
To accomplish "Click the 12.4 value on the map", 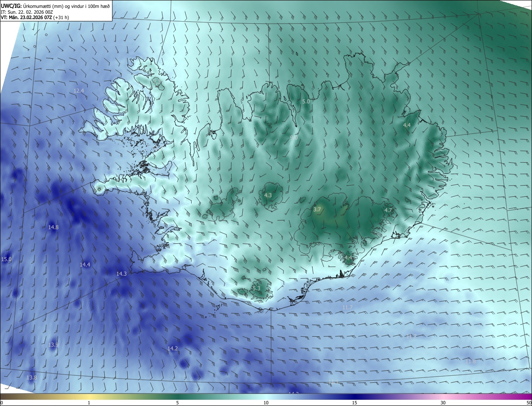I will coord(79,90).
